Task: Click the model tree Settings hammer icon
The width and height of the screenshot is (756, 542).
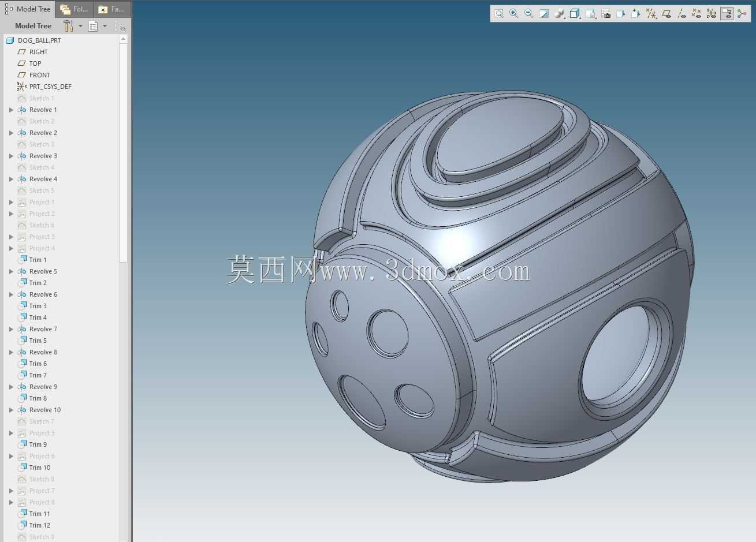Action: 68,26
